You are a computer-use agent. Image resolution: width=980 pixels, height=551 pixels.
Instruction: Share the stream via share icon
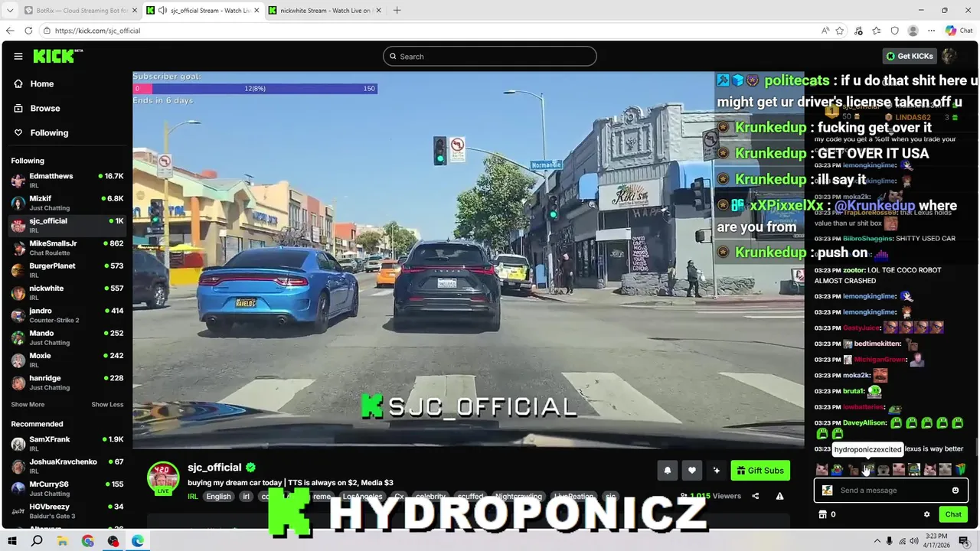point(755,496)
